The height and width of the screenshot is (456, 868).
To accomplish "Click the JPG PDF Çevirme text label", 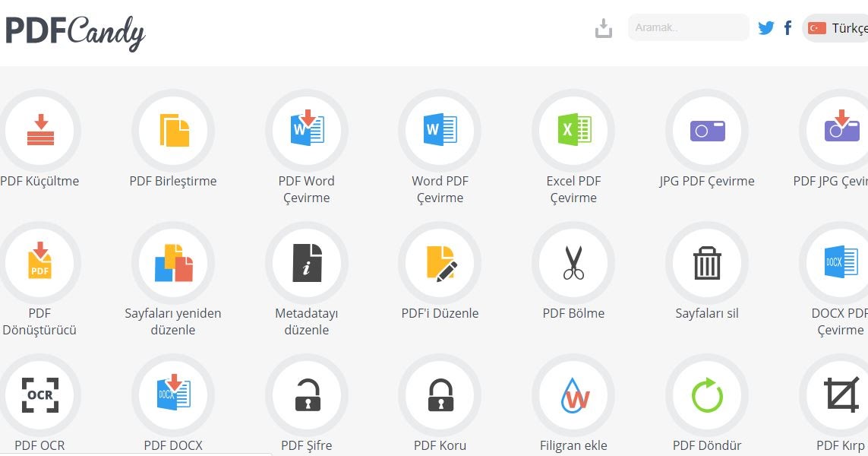I will pyautogui.click(x=707, y=181).
